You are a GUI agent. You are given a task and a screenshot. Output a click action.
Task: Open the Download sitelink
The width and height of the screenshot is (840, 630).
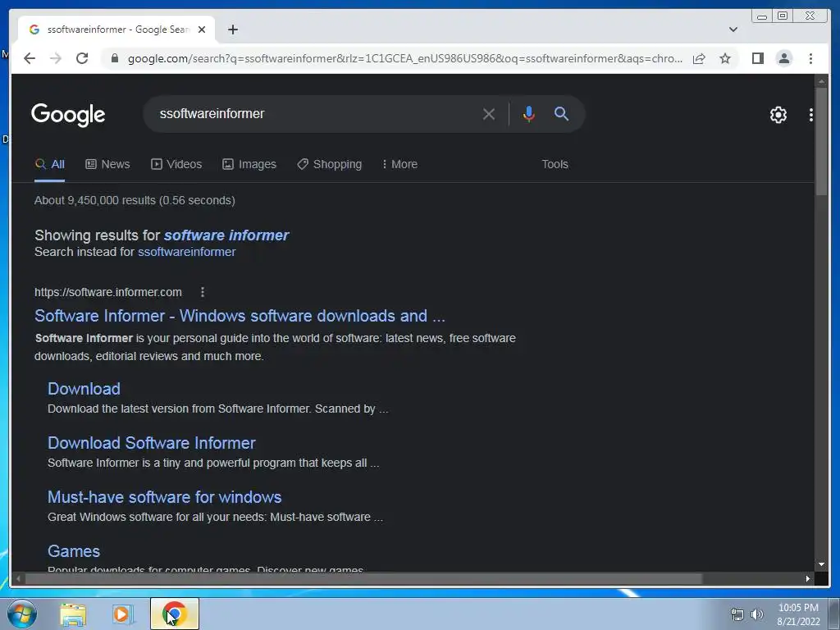(x=84, y=388)
